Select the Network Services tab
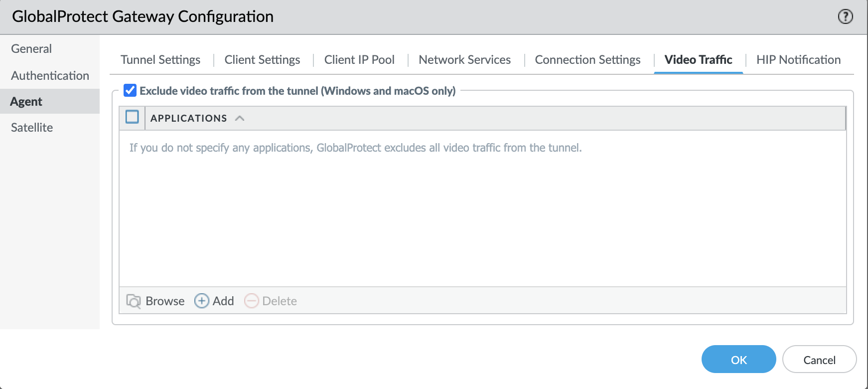This screenshot has height=389, width=868. (464, 60)
